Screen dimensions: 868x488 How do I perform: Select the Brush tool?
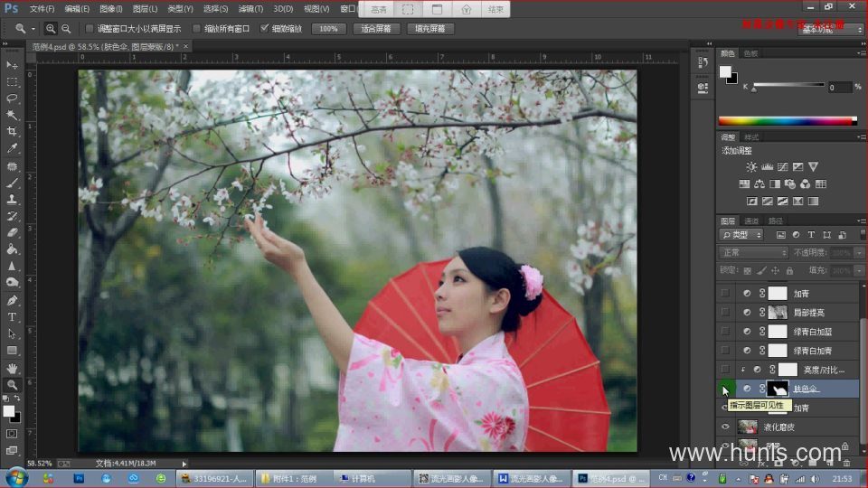coord(12,183)
